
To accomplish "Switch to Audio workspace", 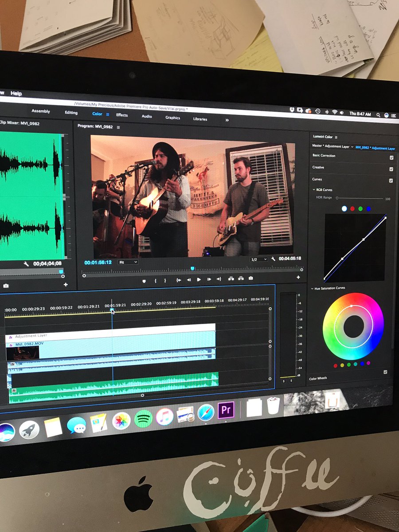I will 147,117.
